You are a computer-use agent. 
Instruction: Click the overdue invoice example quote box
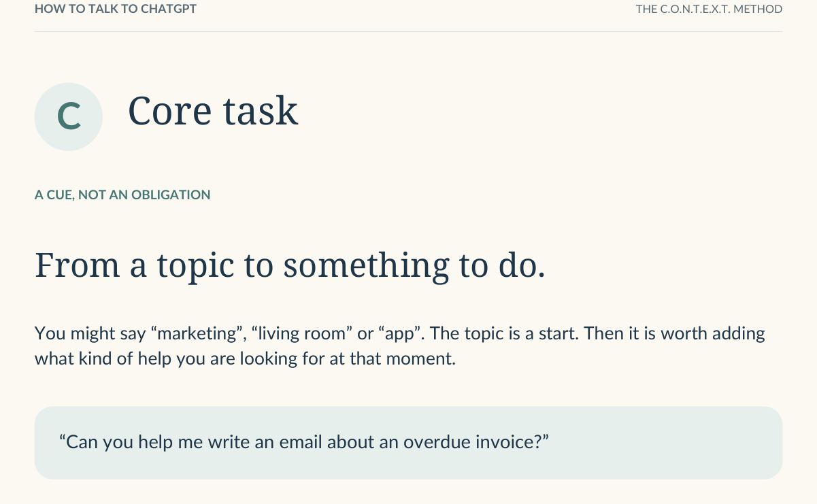pos(408,443)
